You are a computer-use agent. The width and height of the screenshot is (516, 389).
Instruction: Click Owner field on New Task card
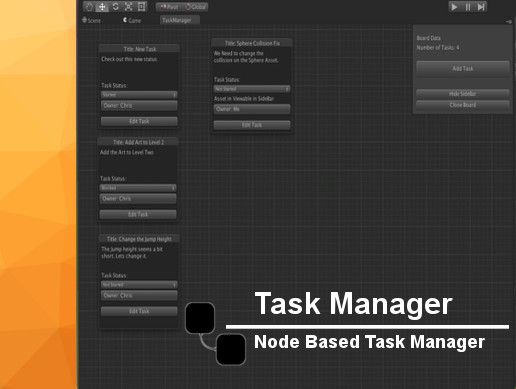click(139, 106)
